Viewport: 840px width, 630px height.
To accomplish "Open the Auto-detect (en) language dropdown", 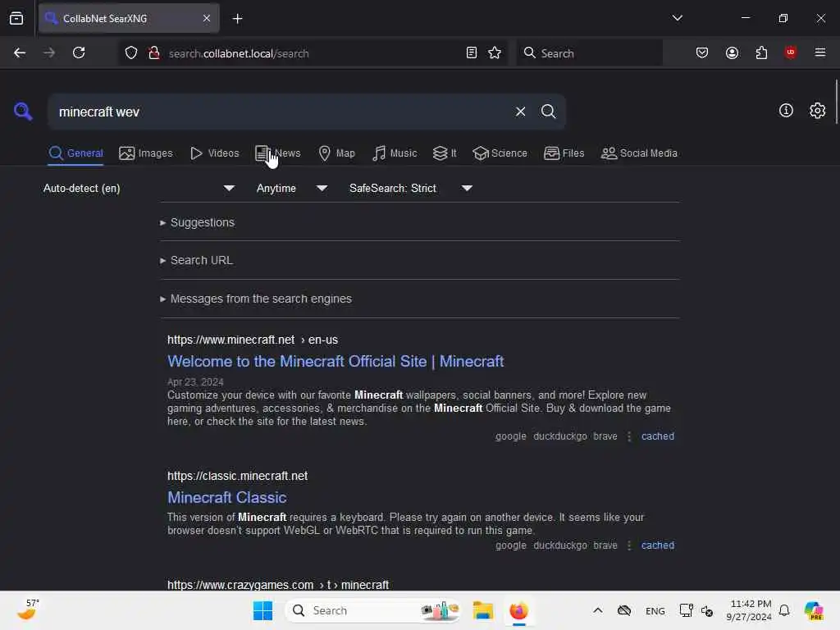I will pyautogui.click(x=139, y=188).
